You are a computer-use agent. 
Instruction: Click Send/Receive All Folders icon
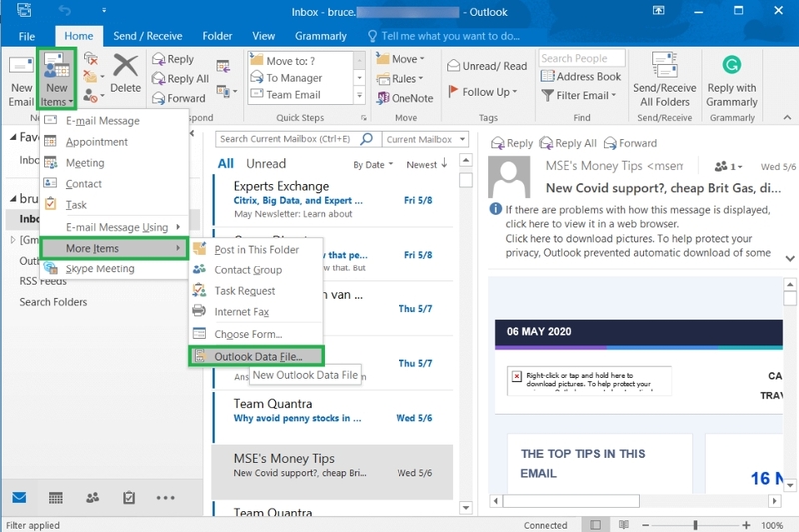(665, 80)
